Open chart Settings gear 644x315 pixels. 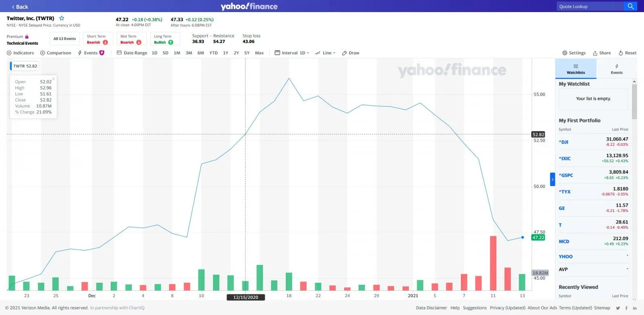click(574, 53)
